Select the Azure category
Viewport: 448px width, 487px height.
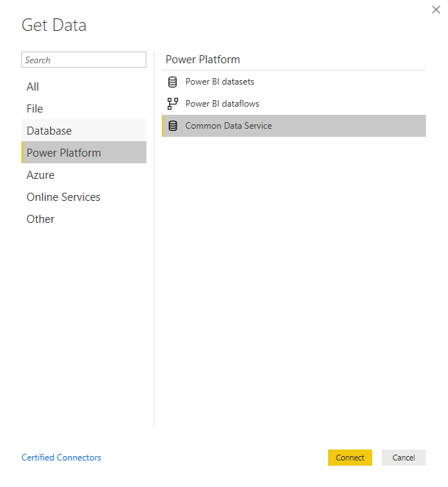coord(84,174)
